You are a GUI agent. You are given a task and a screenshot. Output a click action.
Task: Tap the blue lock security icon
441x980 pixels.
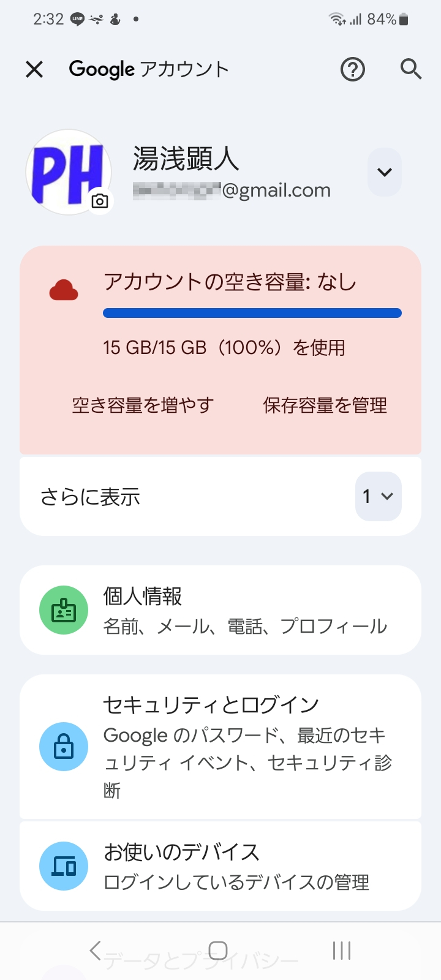tap(64, 747)
